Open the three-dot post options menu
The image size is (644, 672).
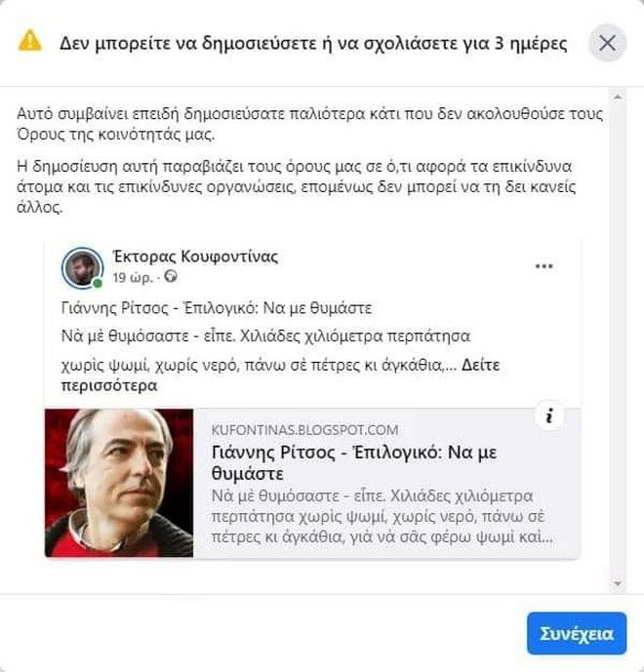click(x=544, y=266)
